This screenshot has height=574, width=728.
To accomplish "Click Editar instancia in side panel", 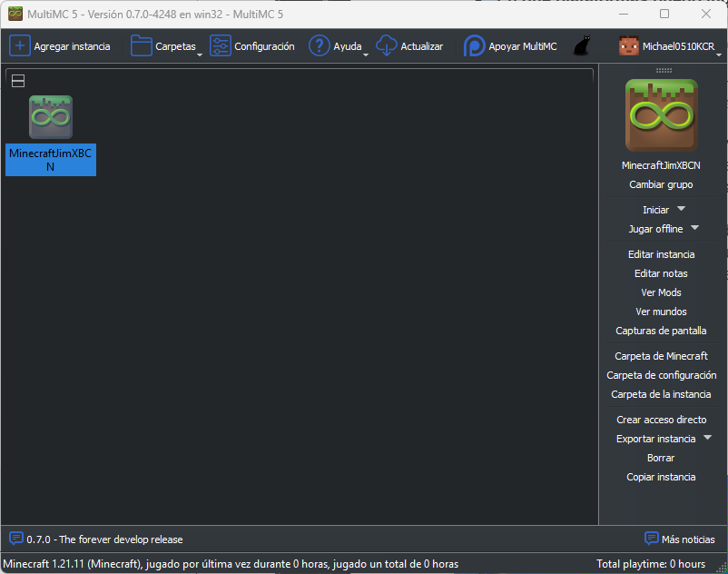I will pyautogui.click(x=661, y=254).
